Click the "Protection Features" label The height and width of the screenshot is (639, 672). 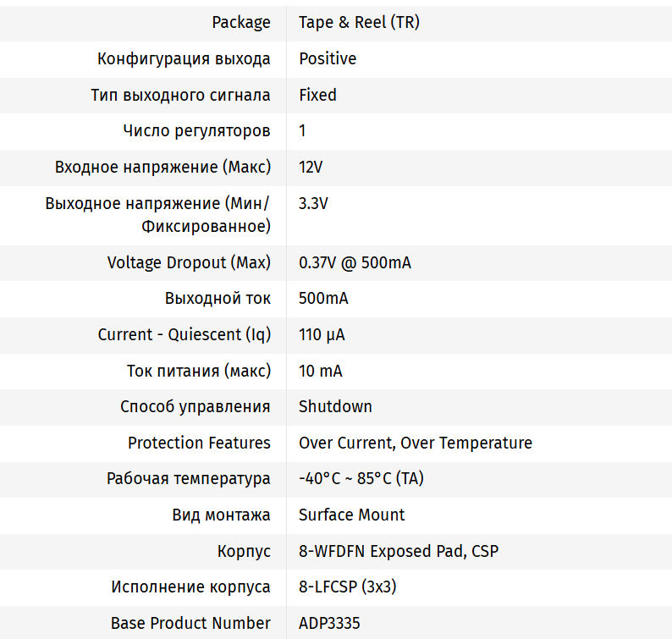[199, 443]
